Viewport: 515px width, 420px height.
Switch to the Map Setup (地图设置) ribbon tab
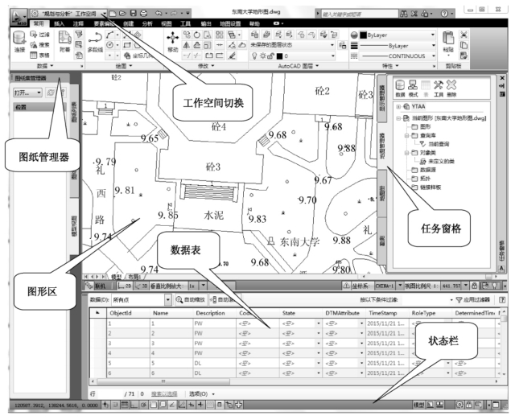(230, 23)
